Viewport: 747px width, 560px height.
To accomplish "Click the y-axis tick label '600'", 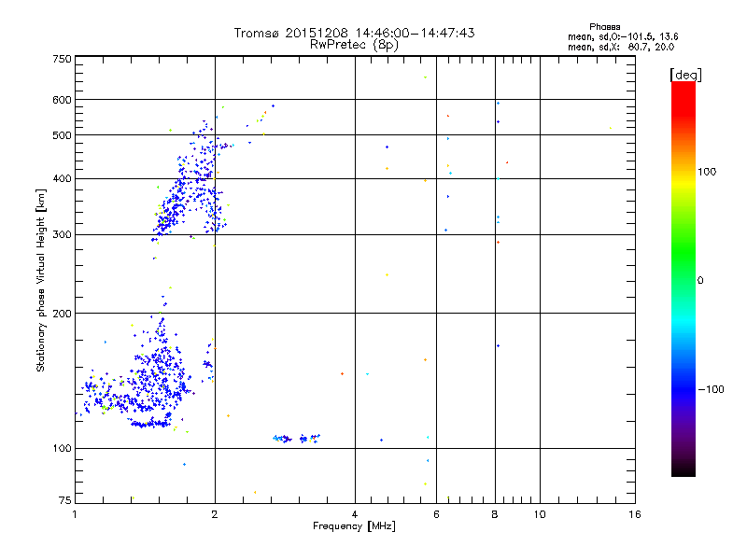I will click(62, 100).
